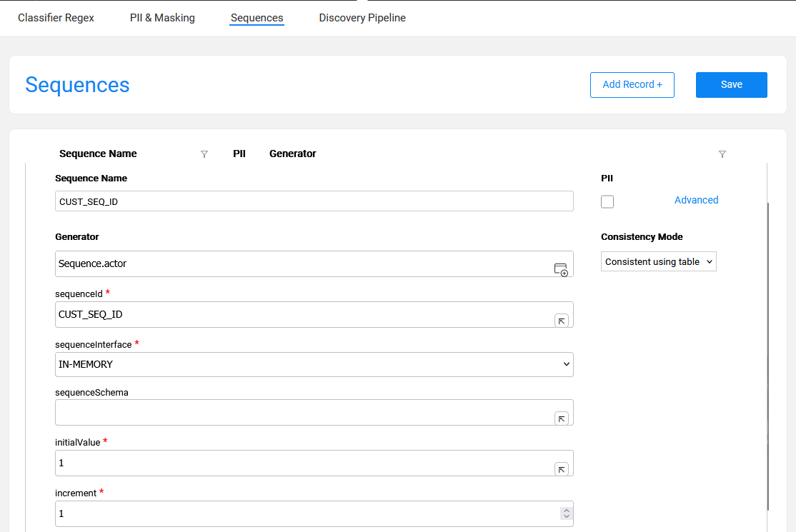Click the increment field spinner arrows
Viewport: 796px width, 532px height.
566,513
